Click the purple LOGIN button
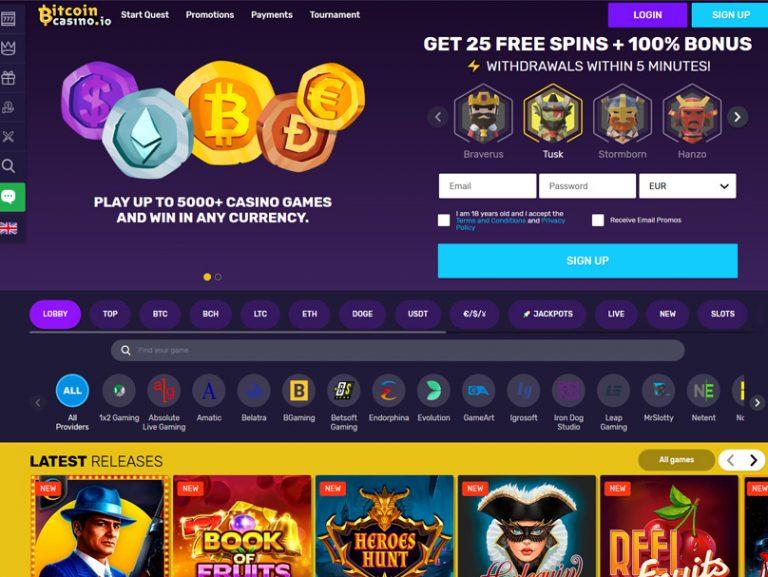Screen dimensions: 768x577 point(648,15)
